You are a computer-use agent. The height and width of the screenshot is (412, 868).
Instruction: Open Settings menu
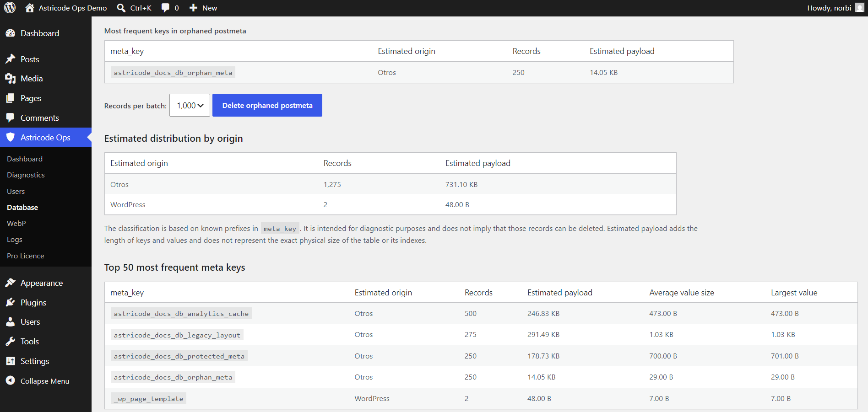tap(35, 361)
